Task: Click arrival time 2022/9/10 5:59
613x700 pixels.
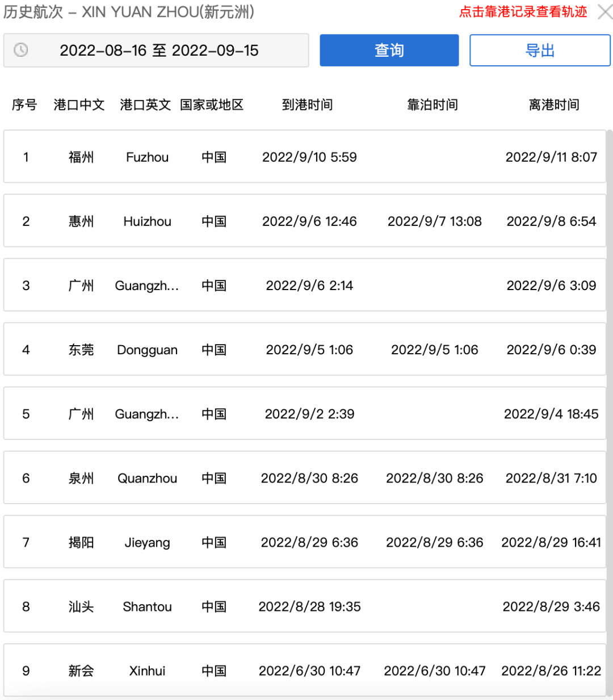Action: 309,157
